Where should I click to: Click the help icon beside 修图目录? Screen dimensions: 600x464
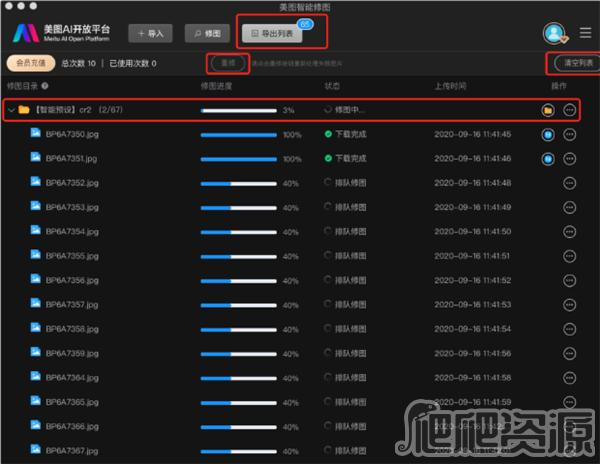point(45,87)
